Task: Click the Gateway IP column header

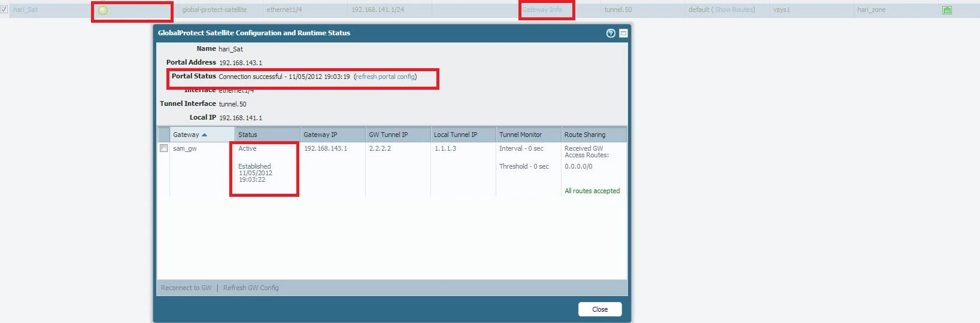Action: coord(332,135)
